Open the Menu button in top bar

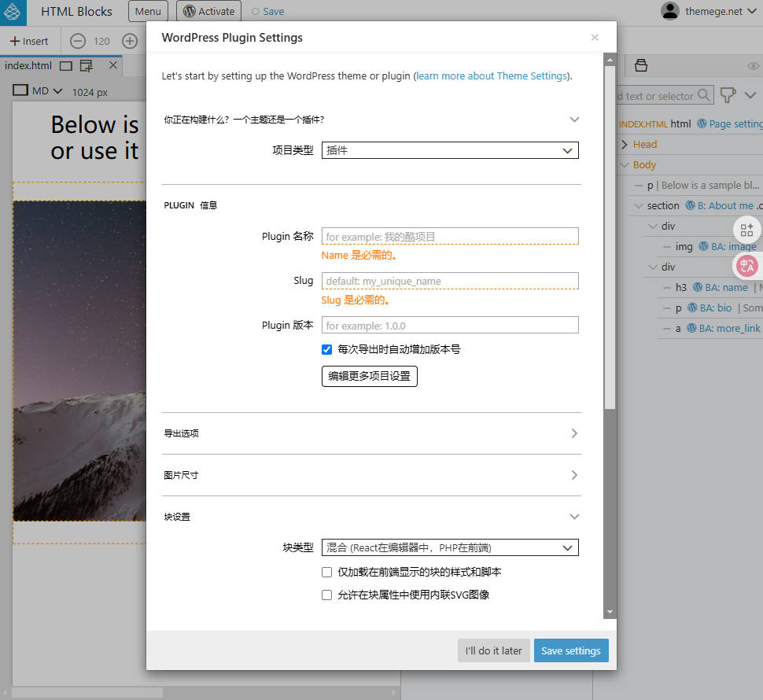148,11
